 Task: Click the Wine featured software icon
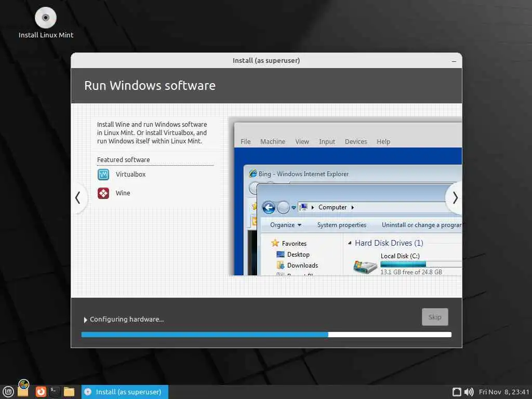pyautogui.click(x=103, y=193)
